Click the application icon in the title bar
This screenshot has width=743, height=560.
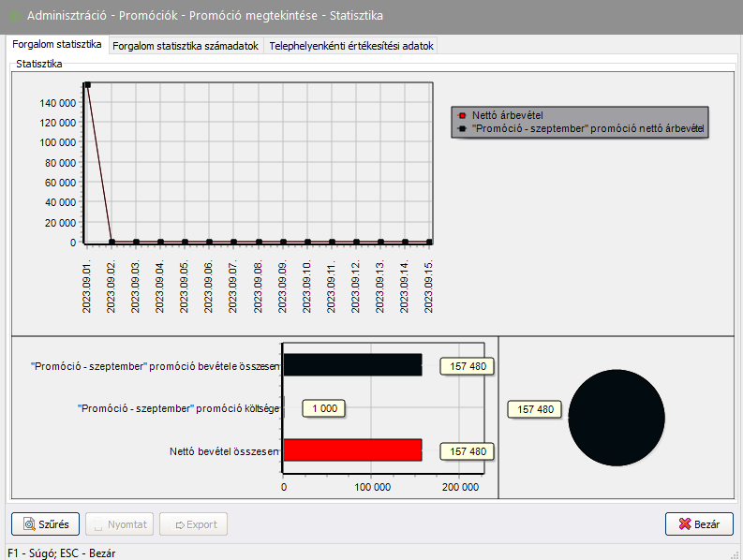point(15,16)
